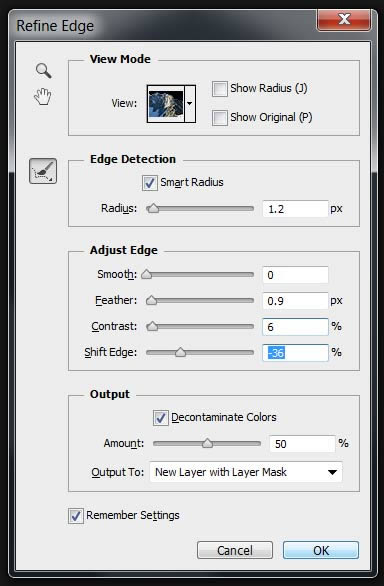
Task: Select the Zoom tool magnifier icon
Action: [43, 71]
